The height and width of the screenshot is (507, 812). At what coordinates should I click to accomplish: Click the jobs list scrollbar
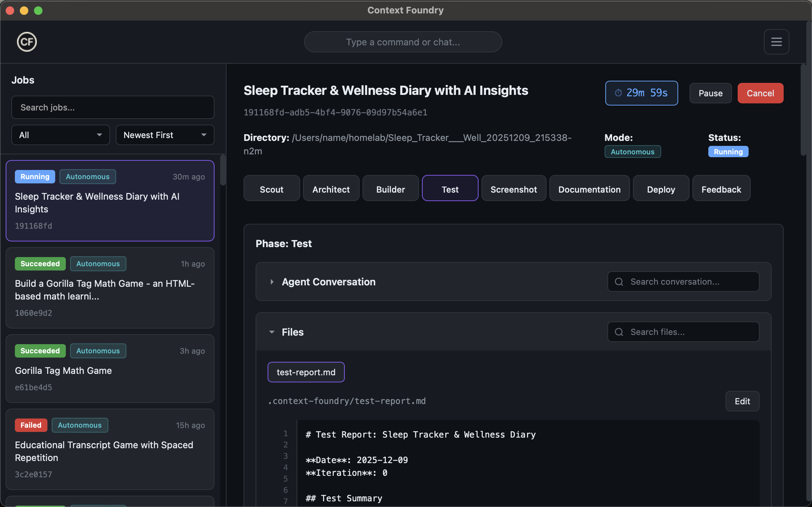coord(223,170)
